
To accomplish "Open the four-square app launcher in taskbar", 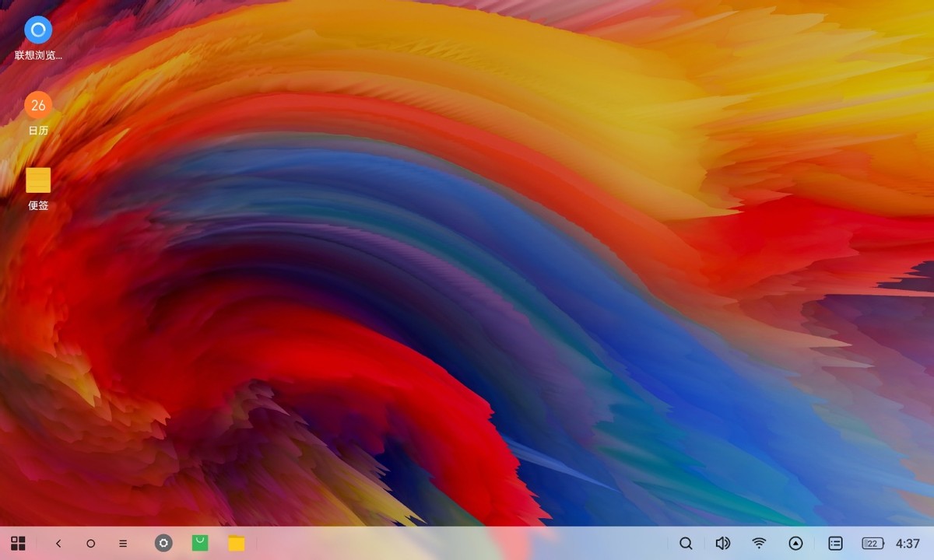I will point(18,543).
